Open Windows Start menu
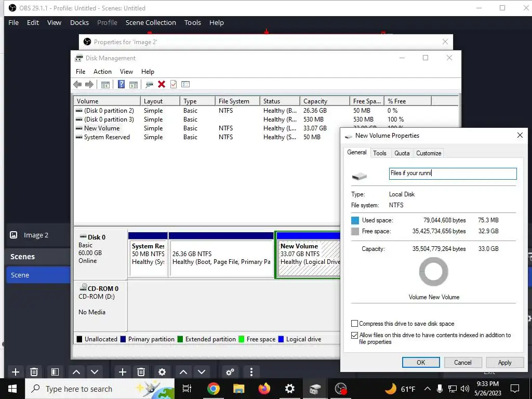Screen dimensions: 532x399 tap(12, 389)
